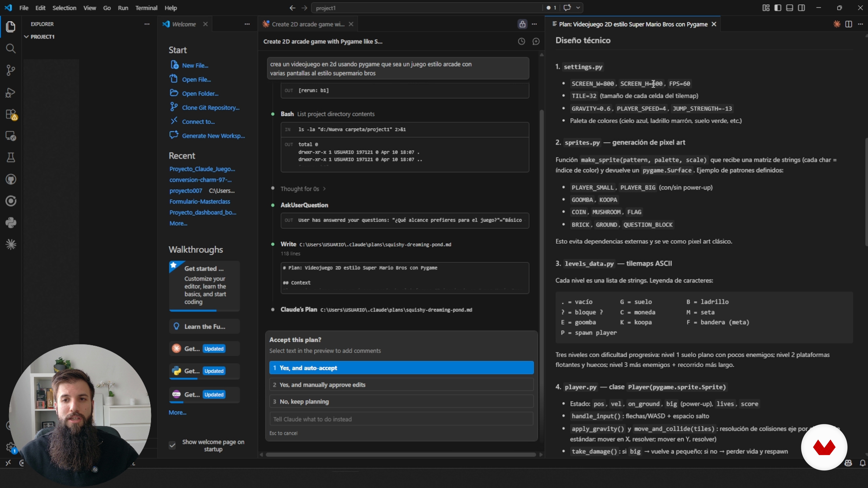Open the dropdown arrow next to Copilot icon
The image size is (868, 488).
578,8
